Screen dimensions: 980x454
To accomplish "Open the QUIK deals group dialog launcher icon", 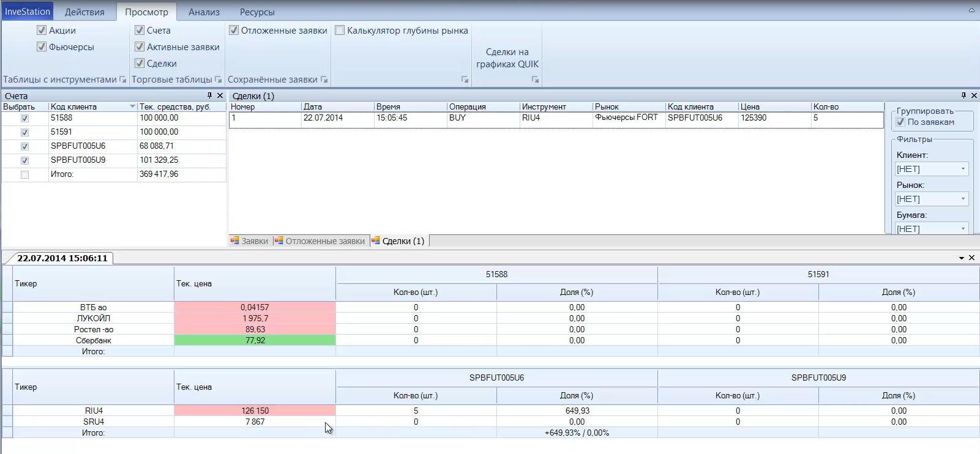I will click(x=535, y=80).
